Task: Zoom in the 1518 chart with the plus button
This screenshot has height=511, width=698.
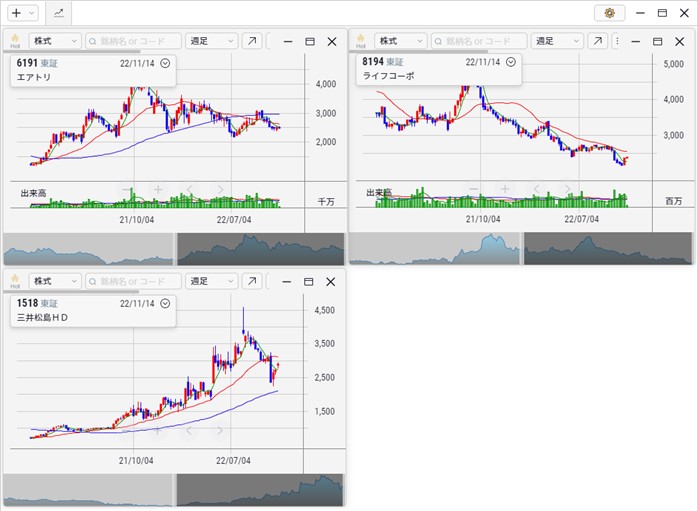Action: click(158, 430)
